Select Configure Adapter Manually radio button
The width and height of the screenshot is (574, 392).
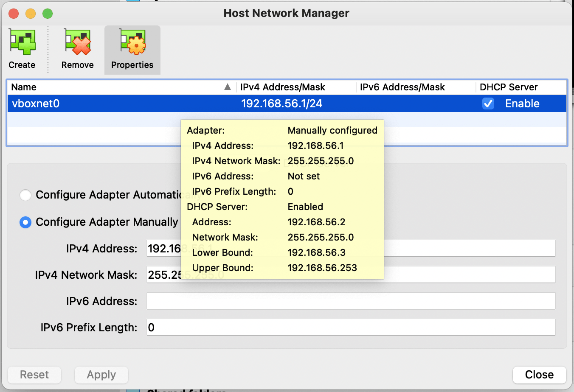25,222
